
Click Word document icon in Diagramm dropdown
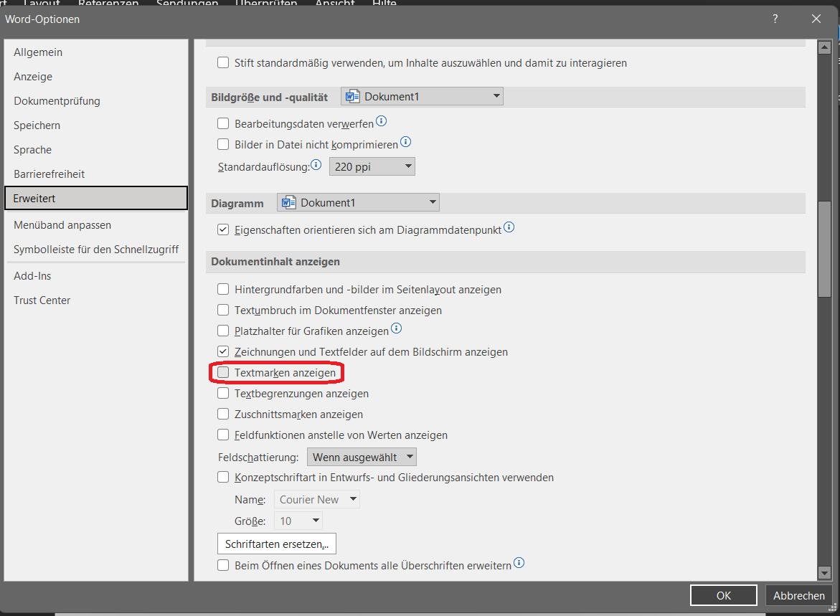point(289,203)
